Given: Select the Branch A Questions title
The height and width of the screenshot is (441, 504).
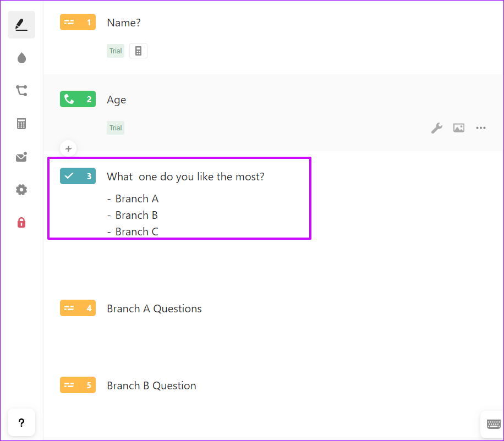Looking at the screenshot, I should [x=154, y=308].
